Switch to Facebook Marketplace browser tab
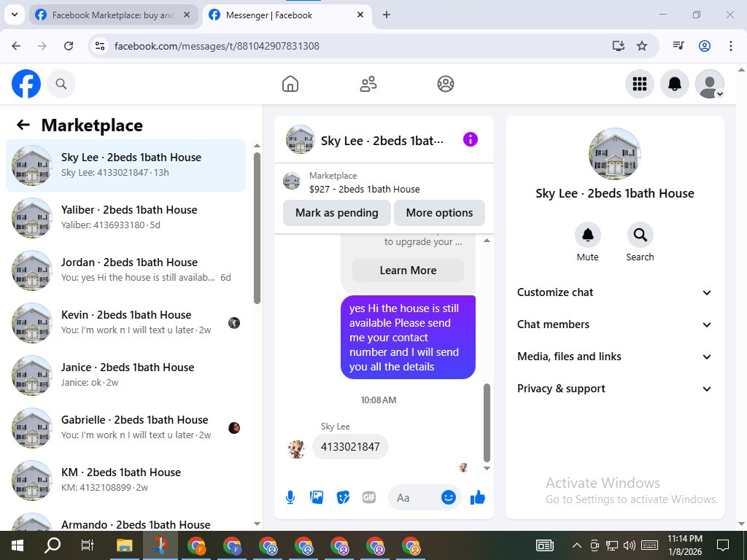Screen dimensions: 747x560 pyautogui.click(x=113, y=15)
